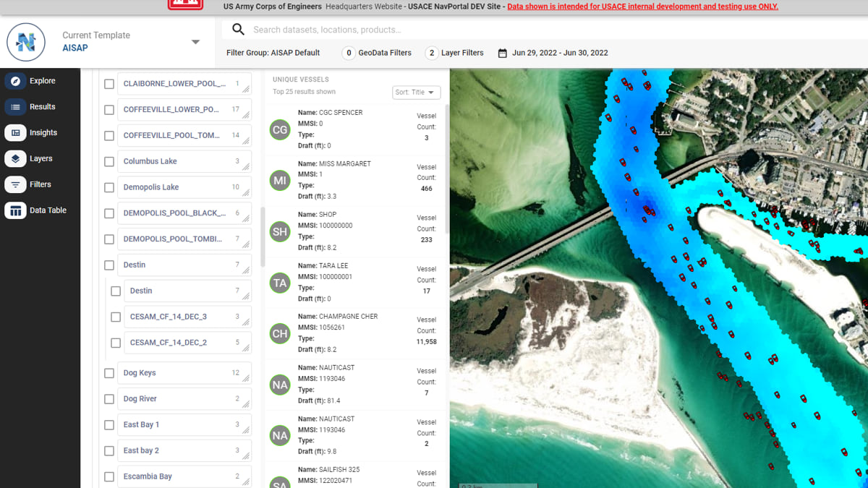Click the red internal-use-only notice link
This screenshot has height=488, width=868.
(x=643, y=7)
